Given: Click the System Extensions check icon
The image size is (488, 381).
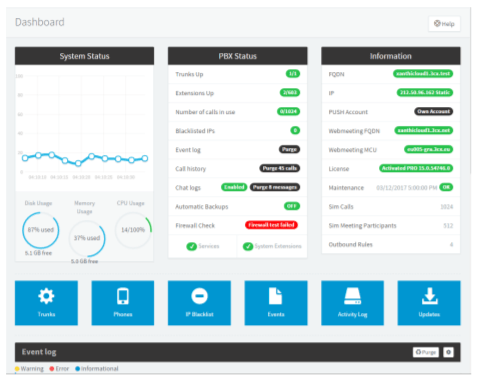Looking at the screenshot, I should [248, 246].
